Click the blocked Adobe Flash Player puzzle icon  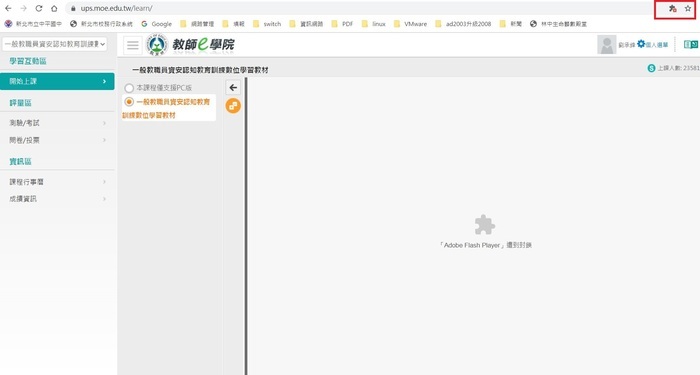tap(484, 225)
